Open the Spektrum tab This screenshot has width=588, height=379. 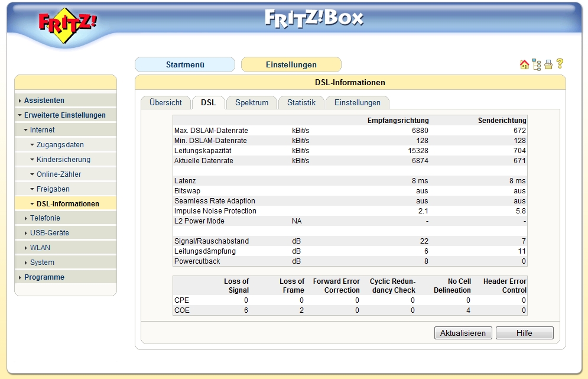pos(252,103)
